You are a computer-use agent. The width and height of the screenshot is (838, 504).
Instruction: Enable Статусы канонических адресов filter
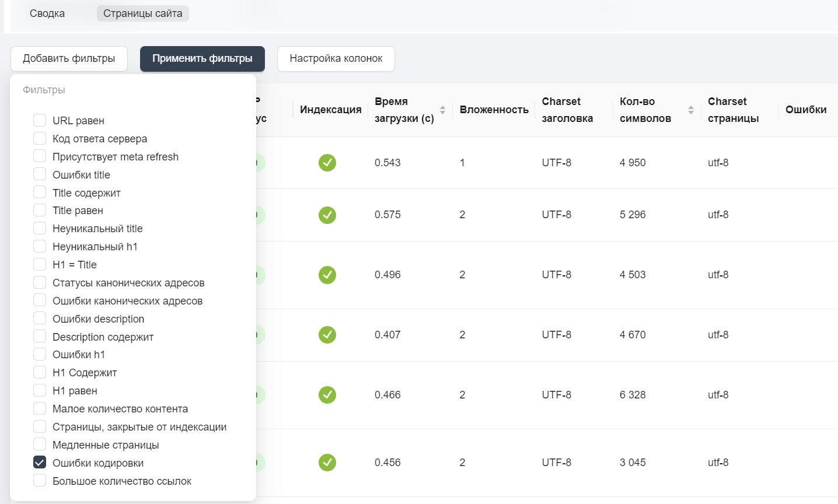coord(40,282)
